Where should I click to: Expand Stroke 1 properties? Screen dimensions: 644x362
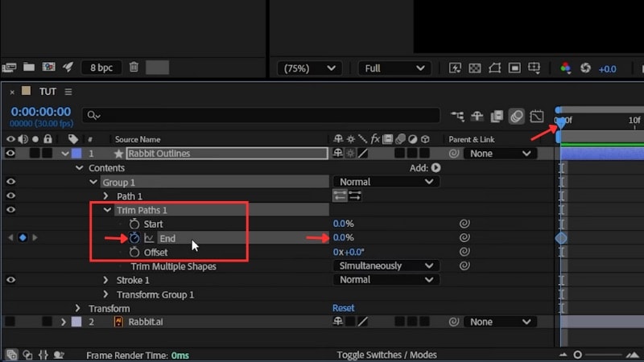click(x=105, y=280)
